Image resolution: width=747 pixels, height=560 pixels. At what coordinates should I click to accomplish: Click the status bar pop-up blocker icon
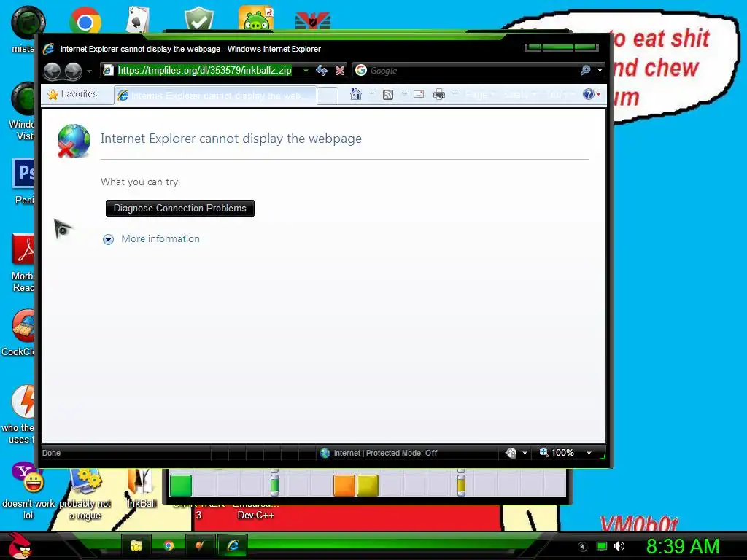(511, 453)
